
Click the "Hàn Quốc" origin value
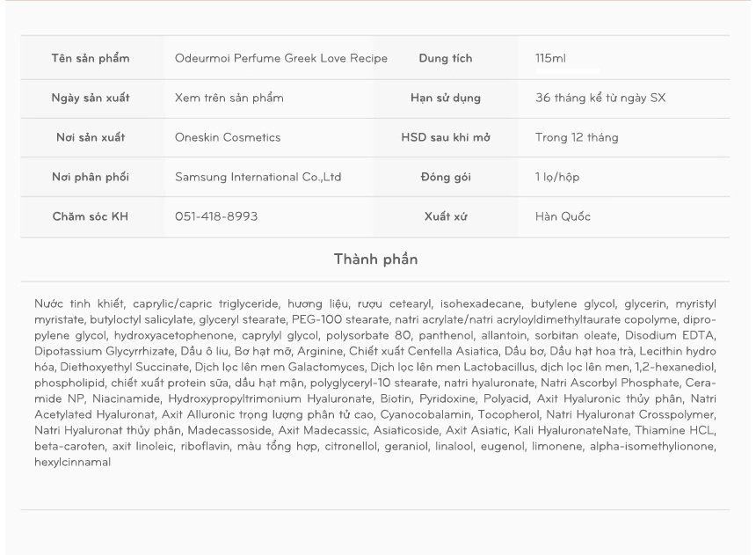click(563, 216)
